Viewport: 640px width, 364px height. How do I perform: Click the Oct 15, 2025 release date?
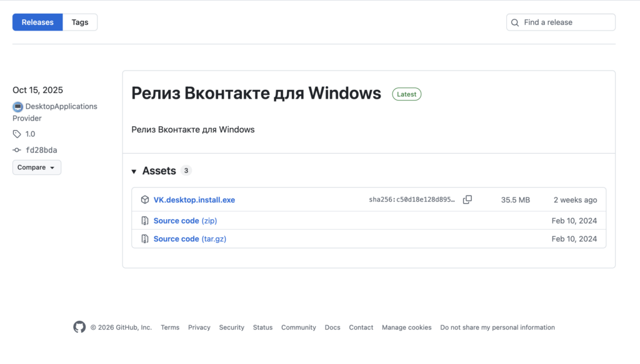point(37,90)
